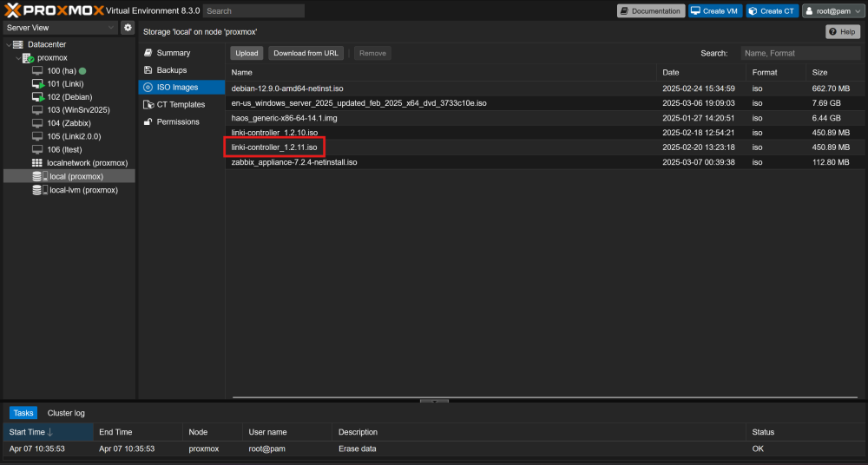868x465 pixels.
Task: Focus the top Search field
Action: (253, 11)
